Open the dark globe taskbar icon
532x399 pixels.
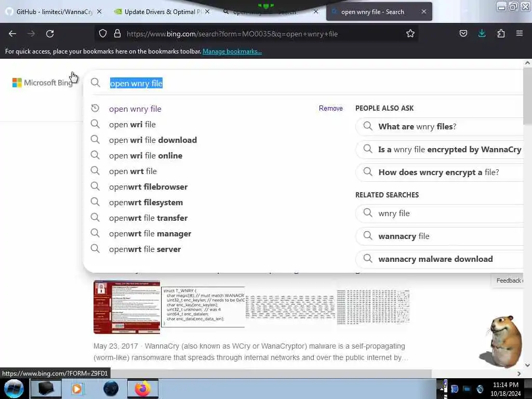[111, 389]
